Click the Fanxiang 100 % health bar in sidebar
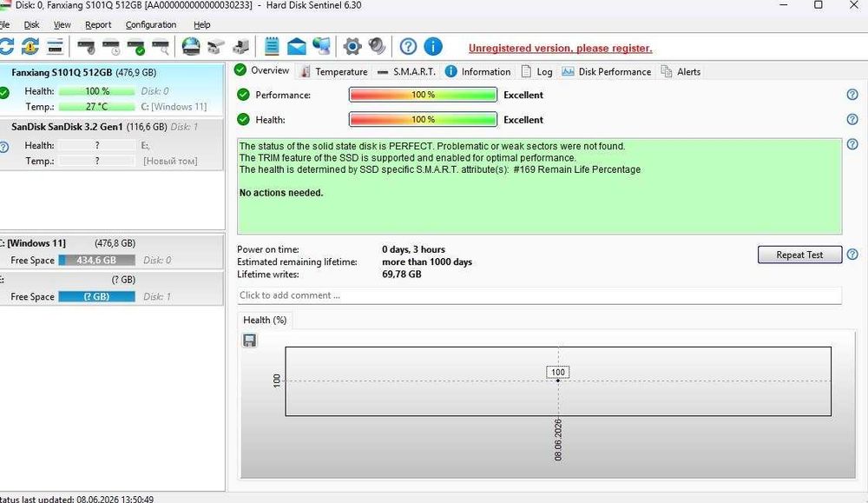 [x=97, y=91]
